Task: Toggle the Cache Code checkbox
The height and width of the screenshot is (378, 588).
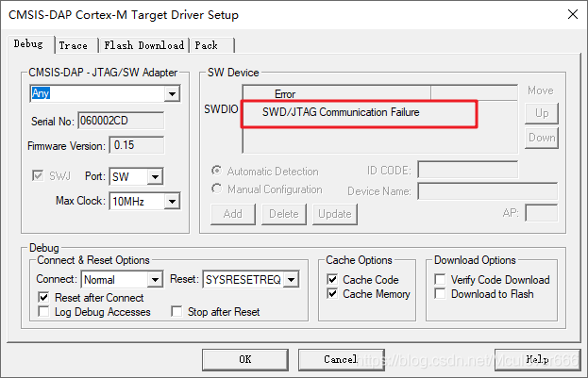Action: point(332,279)
